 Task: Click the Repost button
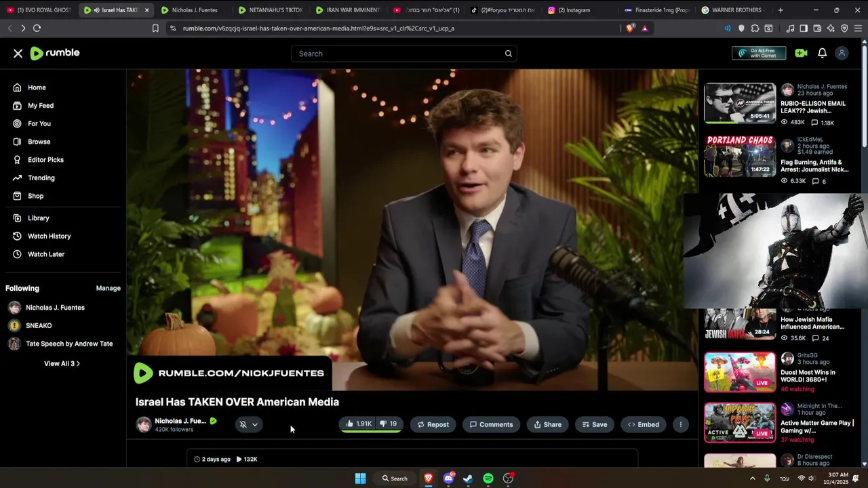pos(433,424)
